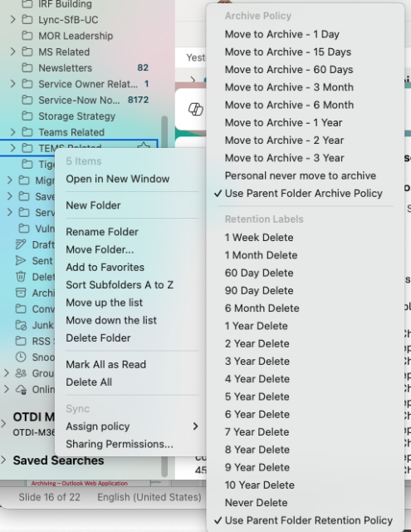
Task: Click the RSS folder icon
Action: 21,341
